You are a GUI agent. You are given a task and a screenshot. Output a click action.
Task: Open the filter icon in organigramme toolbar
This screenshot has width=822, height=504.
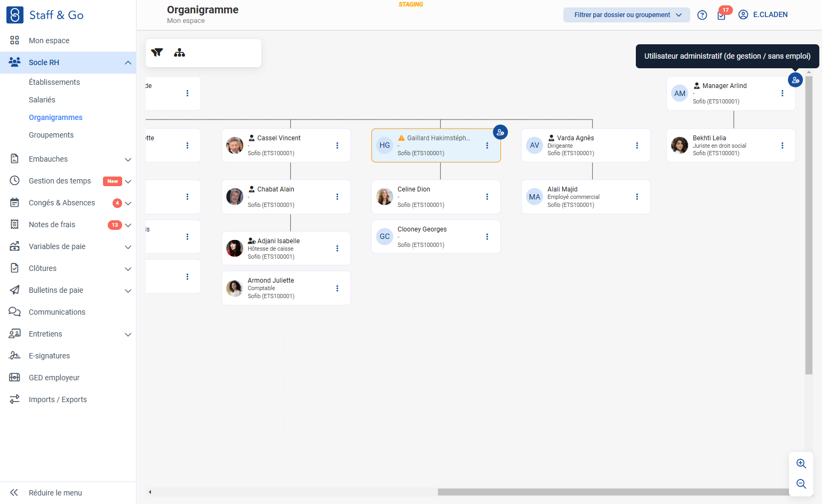[157, 52]
